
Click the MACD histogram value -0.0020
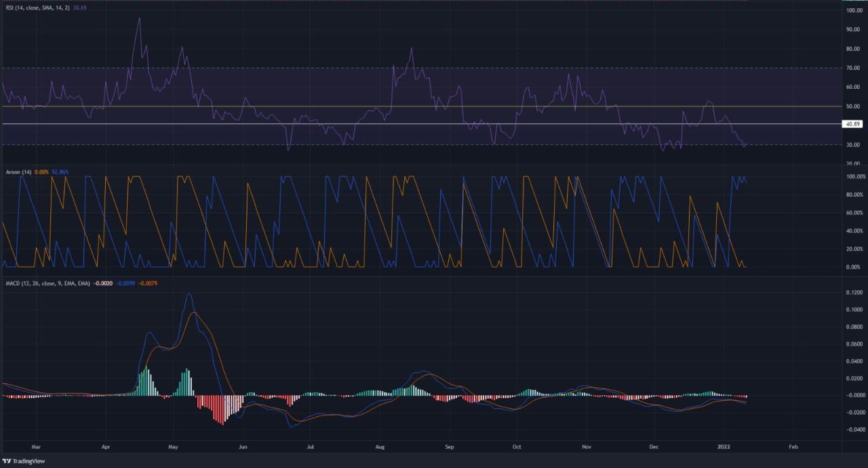point(103,282)
